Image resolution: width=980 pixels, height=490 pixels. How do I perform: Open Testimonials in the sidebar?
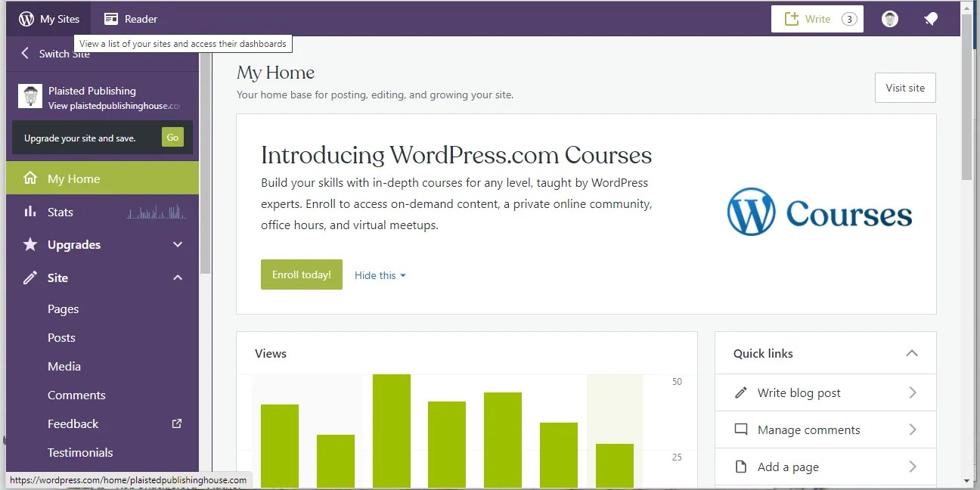point(80,452)
